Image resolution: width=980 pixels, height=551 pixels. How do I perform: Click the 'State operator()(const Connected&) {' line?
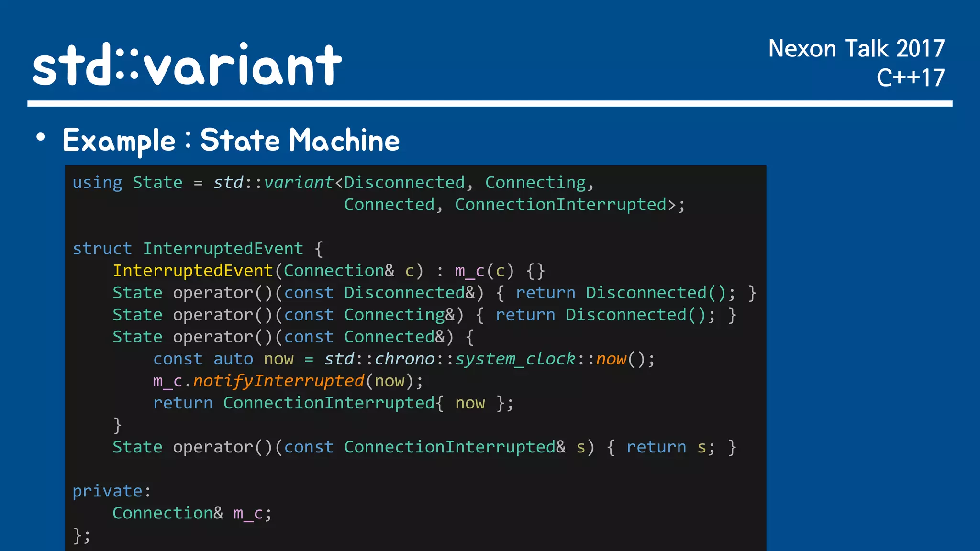pos(293,337)
